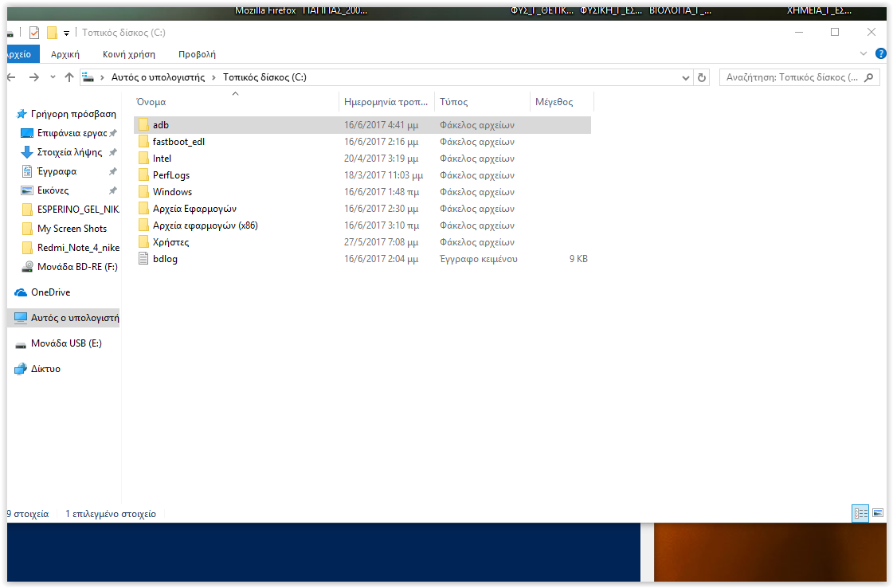Refresh the current folder view

pos(702,77)
